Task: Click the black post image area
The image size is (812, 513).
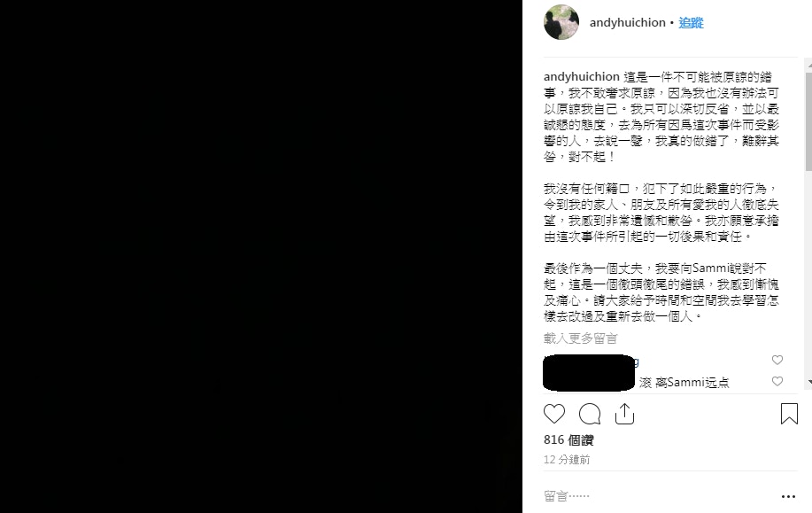Action: click(x=261, y=257)
